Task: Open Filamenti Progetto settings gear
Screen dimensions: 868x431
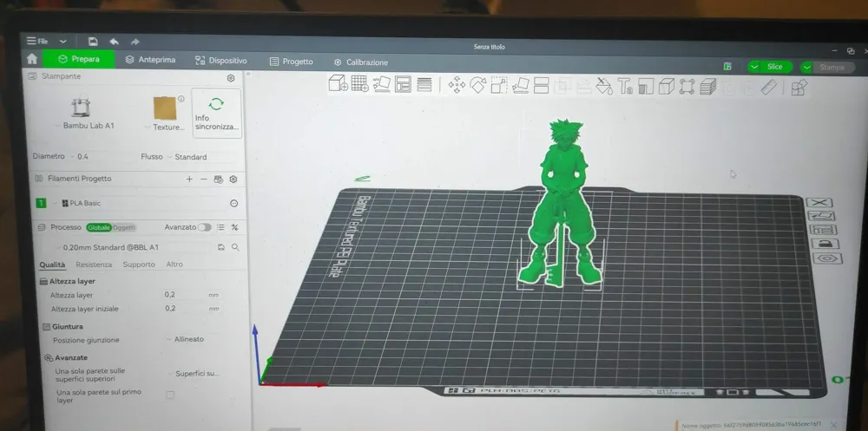Action: pyautogui.click(x=233, y=180)
